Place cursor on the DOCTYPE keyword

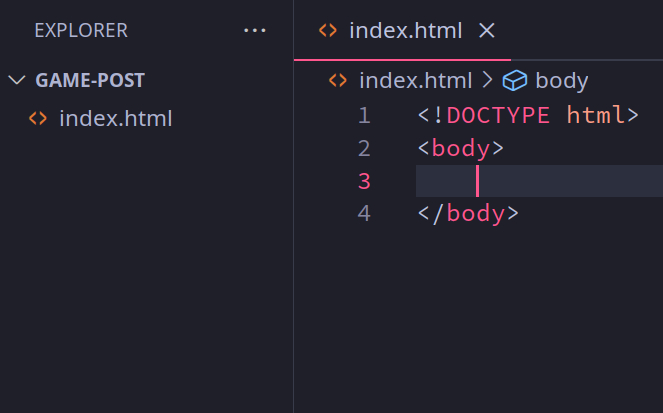(498, 115)
